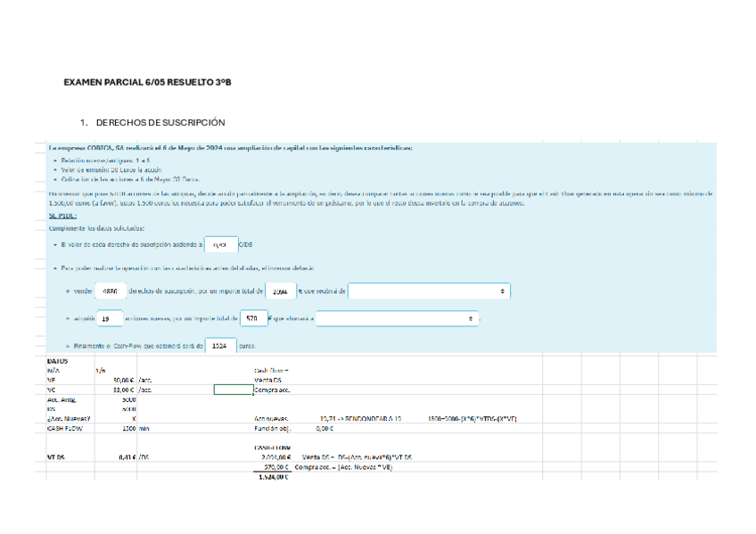The image size is (756, 534).
Task: Open the dropdown after 'que recibirá de'
Action: point(429,292)
